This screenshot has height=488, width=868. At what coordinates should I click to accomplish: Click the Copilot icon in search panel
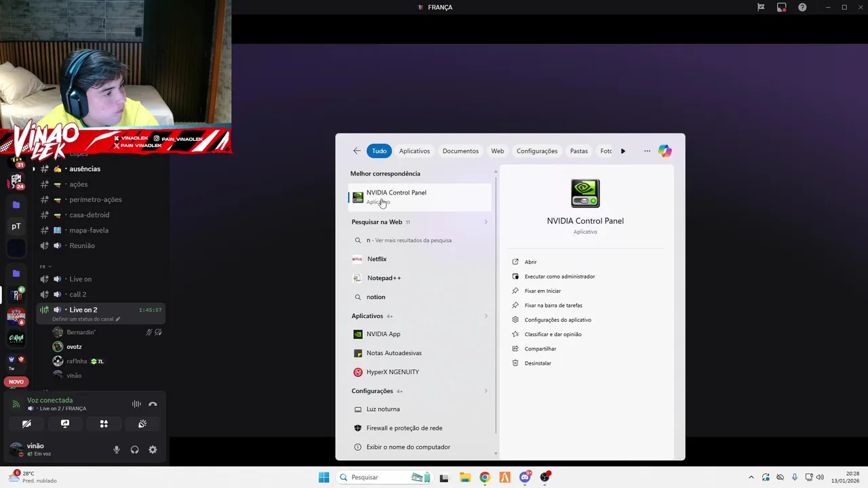pyautogui.click(x=665, y=151)
